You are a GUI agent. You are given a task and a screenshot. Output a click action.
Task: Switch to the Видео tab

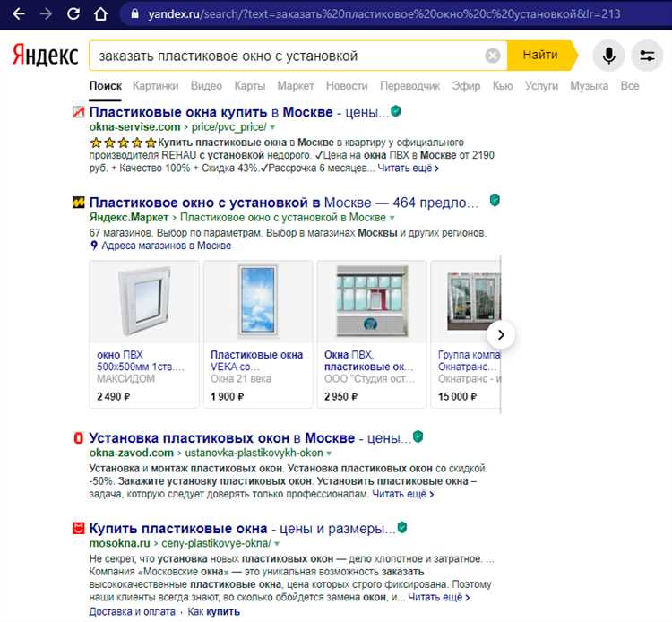point(206,86)
